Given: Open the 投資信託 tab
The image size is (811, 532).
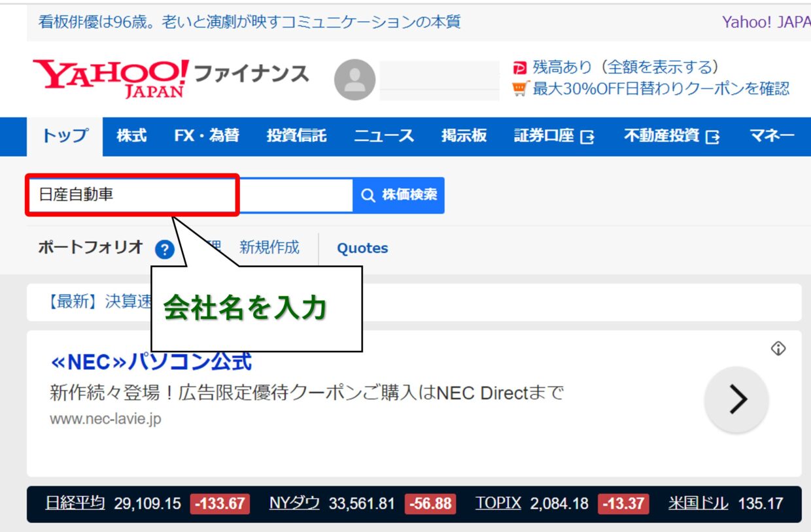Looking at the screenshot, I should (296, 136).
